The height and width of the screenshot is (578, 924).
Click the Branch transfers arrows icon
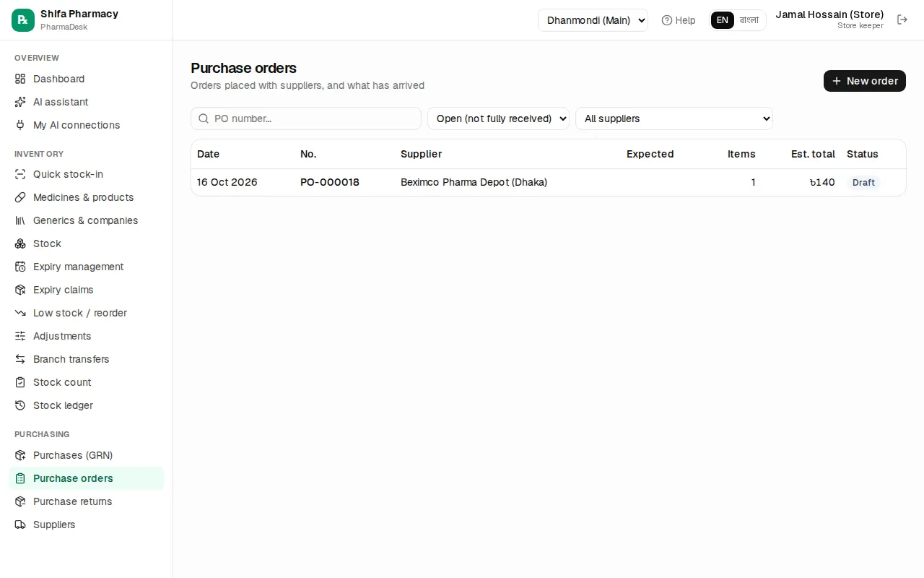tap(20, 359)
